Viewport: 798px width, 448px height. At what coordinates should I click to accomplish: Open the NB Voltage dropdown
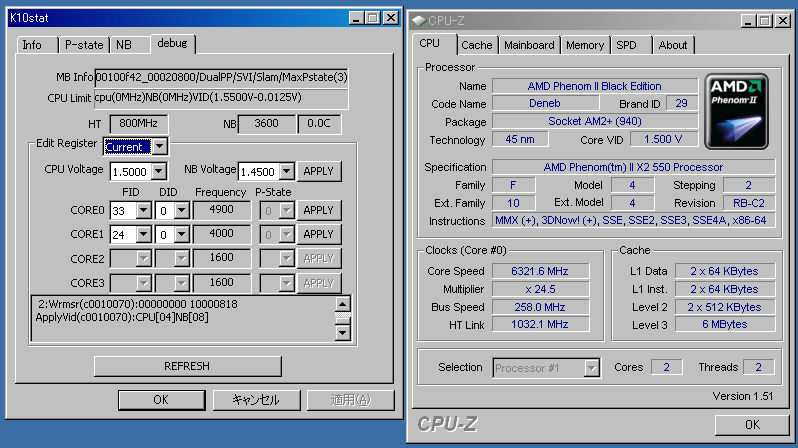click(287, 172)
